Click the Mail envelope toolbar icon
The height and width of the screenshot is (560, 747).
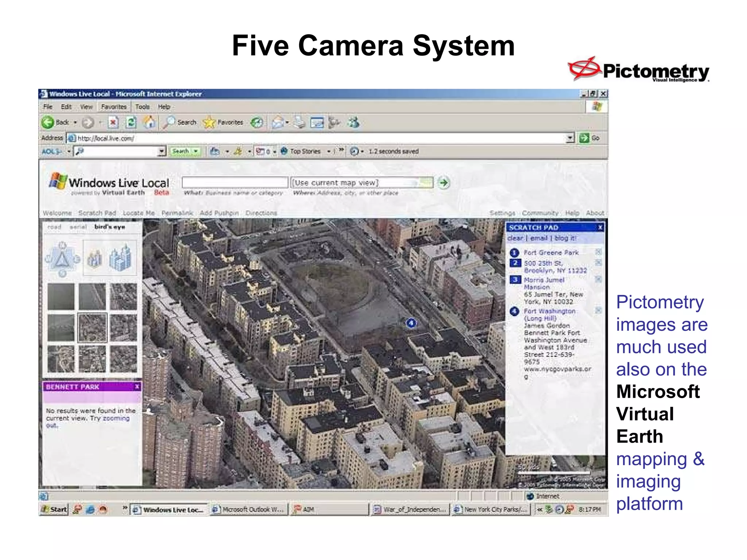tap(278, 122)
